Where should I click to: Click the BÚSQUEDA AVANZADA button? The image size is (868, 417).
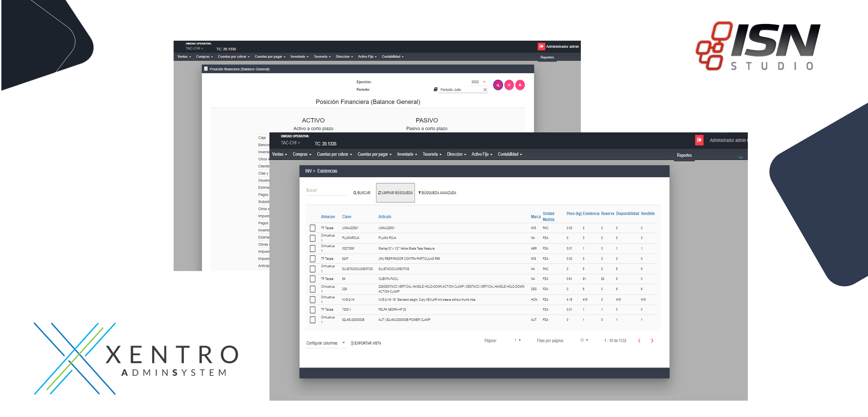[x=437, y=193]
